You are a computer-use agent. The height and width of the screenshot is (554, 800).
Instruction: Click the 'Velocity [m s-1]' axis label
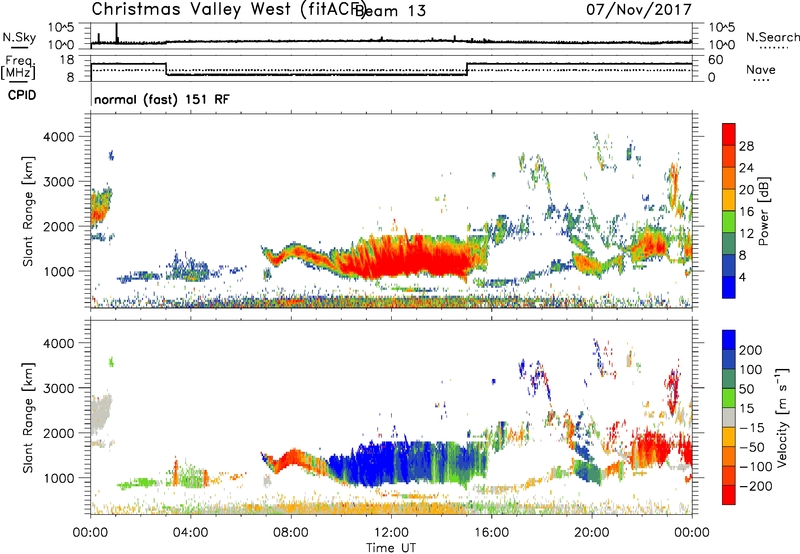pos(782,417)
